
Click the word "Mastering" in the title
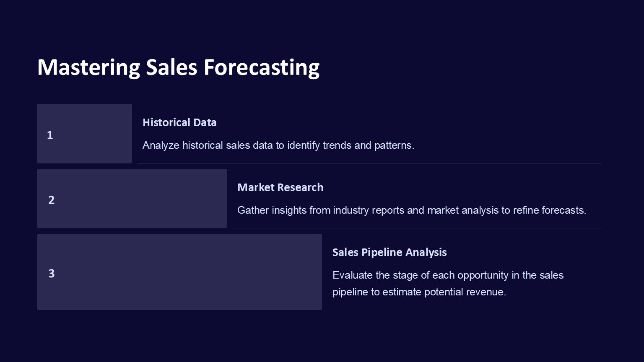(88, 67)
